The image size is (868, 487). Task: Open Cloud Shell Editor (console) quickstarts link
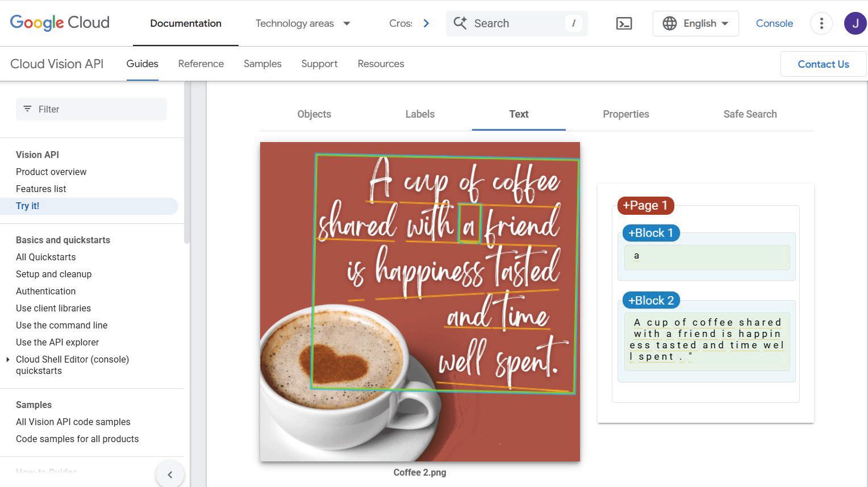point(72,365)
